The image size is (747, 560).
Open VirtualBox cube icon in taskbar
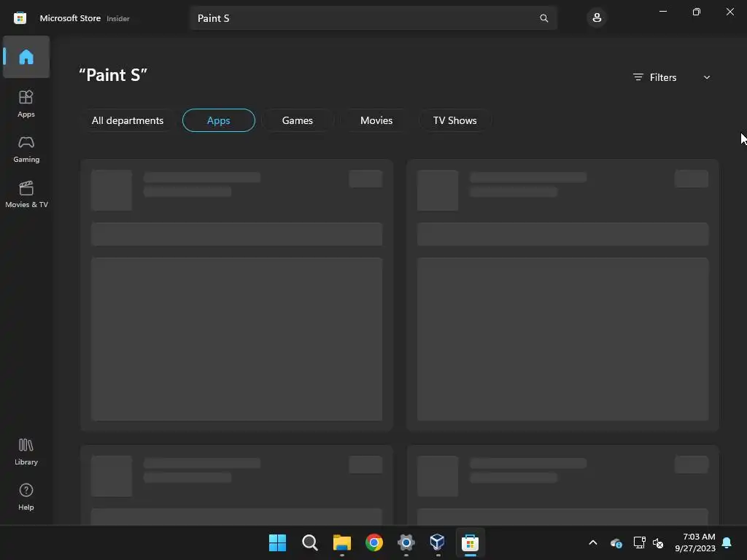438,542
